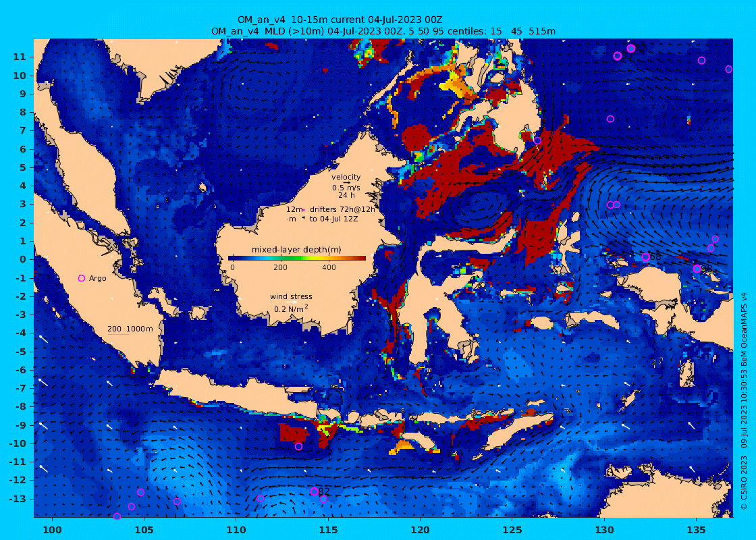The image size is (756, 540).
Task: Click the 'drifters 72h@12h' legend text
Action: coord(342,209)
